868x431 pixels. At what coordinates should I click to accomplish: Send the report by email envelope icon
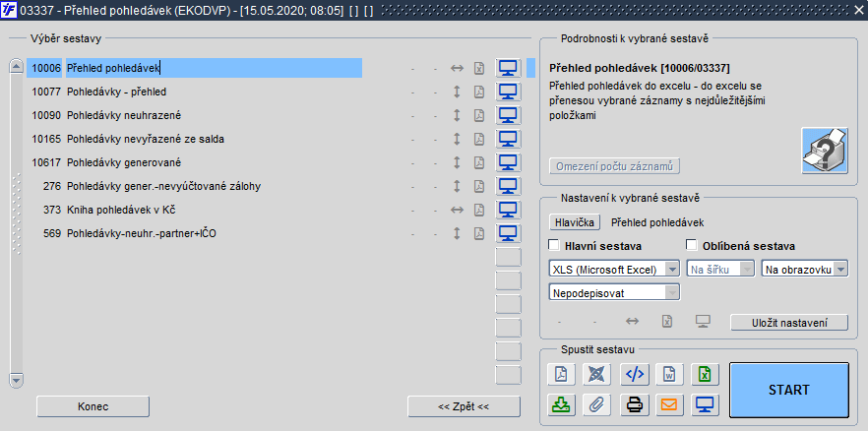[669, 404]
